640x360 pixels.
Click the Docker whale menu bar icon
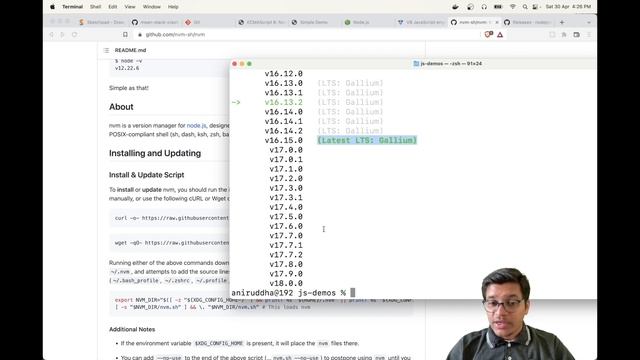[456, 7]
